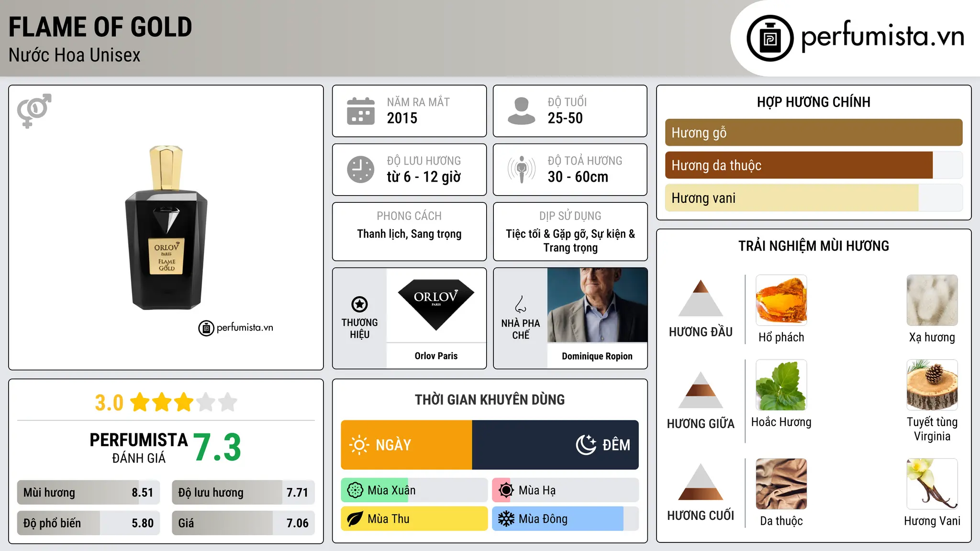Click the Mùi hương 8.51 score bar
980x551 pixels.
point(89,493)
